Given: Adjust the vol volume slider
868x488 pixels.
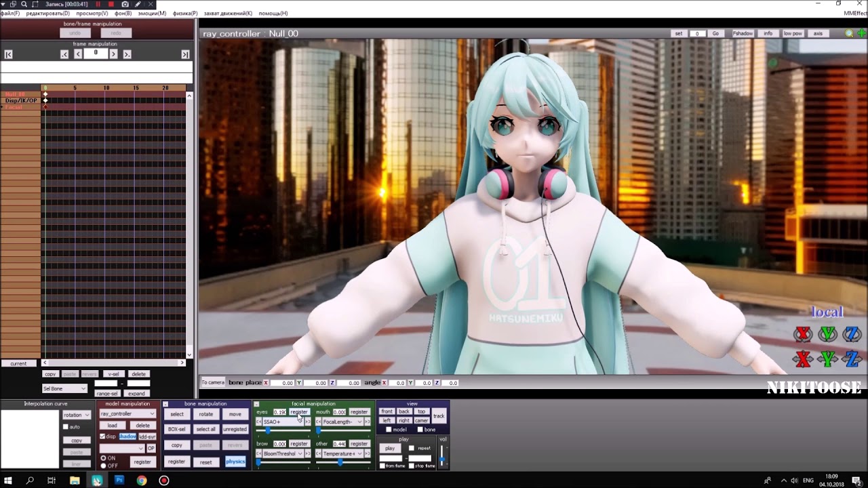Looking at the screenshot, I should coord(442,456).
